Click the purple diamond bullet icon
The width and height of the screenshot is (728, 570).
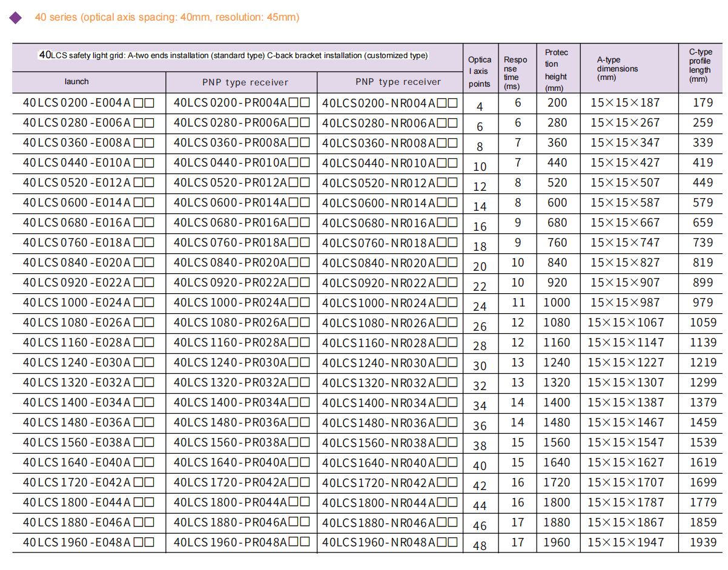coord(16,18)
